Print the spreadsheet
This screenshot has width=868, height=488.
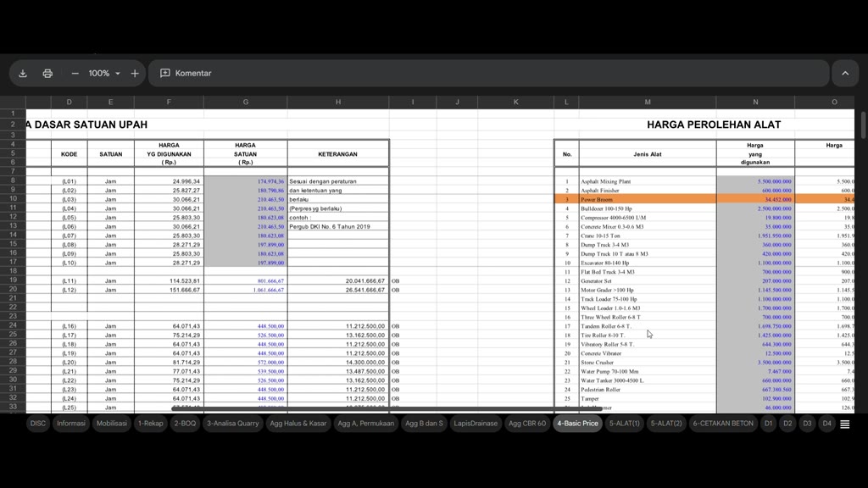click(47, 73)
